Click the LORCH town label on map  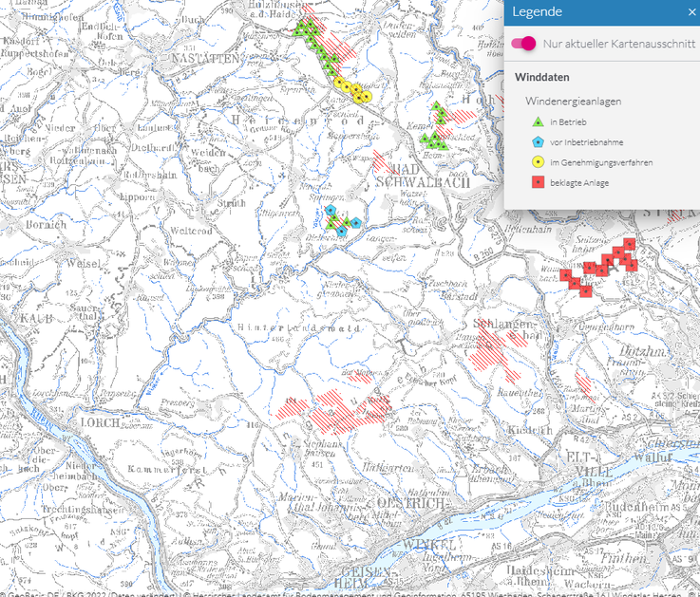pos(100,422)
